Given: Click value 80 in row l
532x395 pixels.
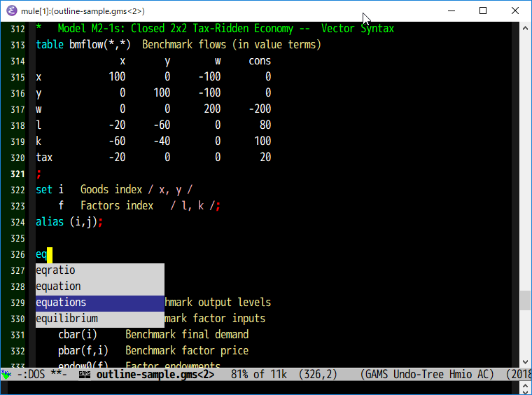Looking at the screenshot, I should [x=265, y=125].
